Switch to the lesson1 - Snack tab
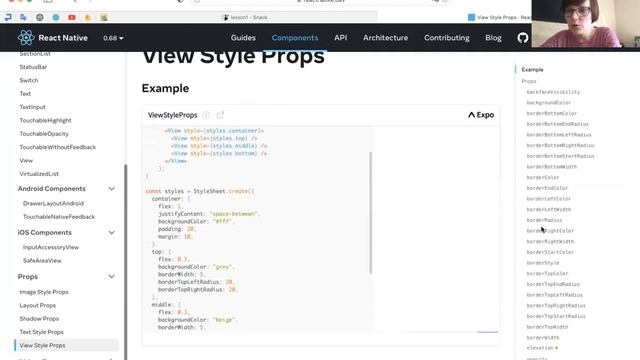The height and width of the screenshot is (360, 640). coord(245,17)
